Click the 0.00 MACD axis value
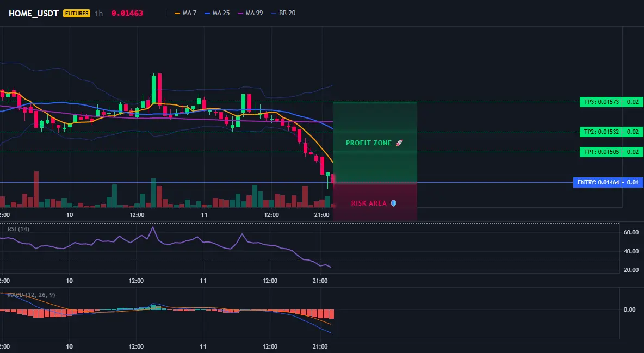Viewport: 644px width, 353px height. [x=630, y=309]
